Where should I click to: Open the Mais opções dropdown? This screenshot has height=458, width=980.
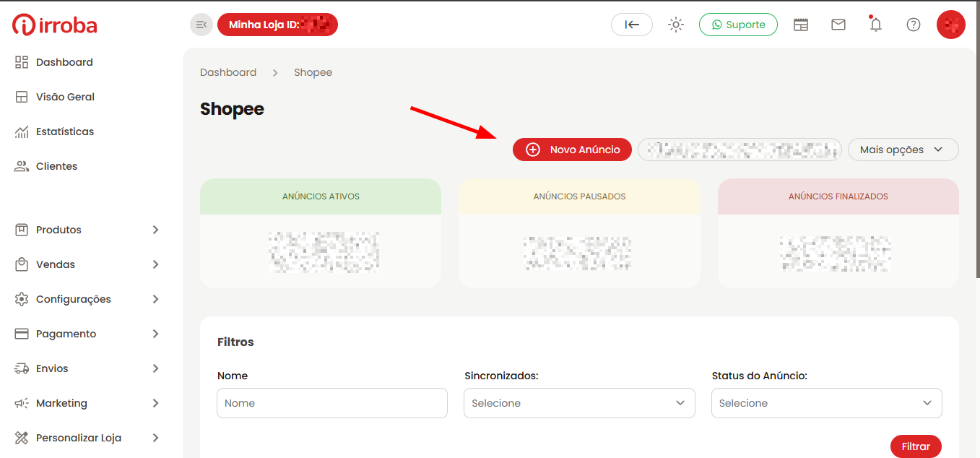[x=903, y=150]
